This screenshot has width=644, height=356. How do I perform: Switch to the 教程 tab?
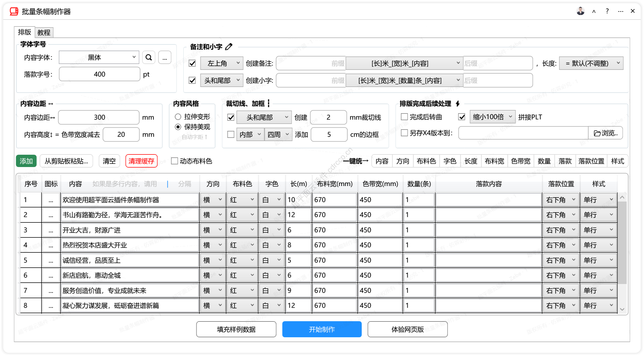44,33
